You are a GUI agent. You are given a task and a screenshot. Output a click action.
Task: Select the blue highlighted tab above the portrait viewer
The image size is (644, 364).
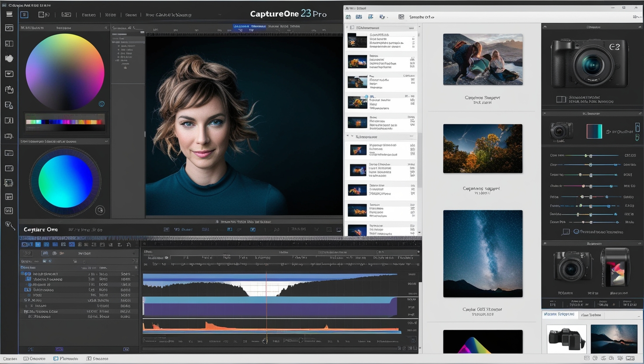[x=250, y=26]
